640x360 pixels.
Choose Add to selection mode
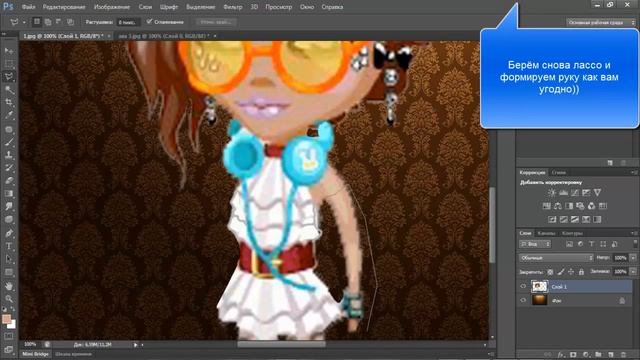click(48, 22)
